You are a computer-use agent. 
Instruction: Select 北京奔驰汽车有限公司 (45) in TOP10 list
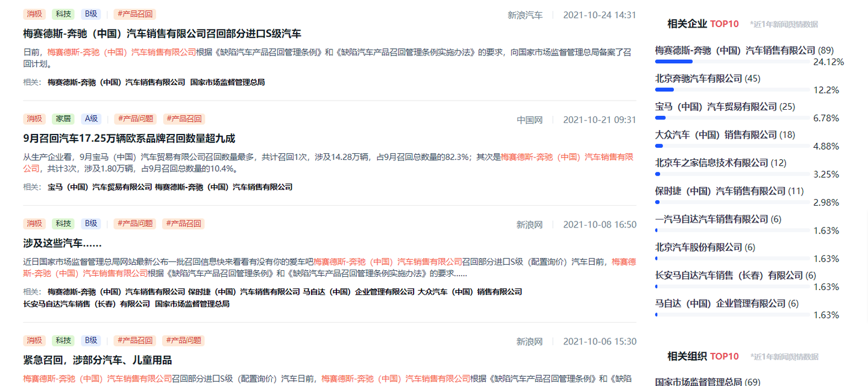[x=708, y=78]
